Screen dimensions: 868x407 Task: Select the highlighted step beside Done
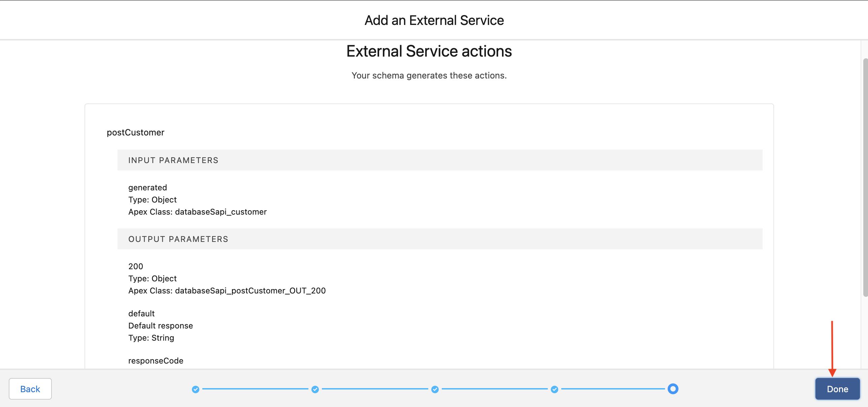tap(673, 388)
